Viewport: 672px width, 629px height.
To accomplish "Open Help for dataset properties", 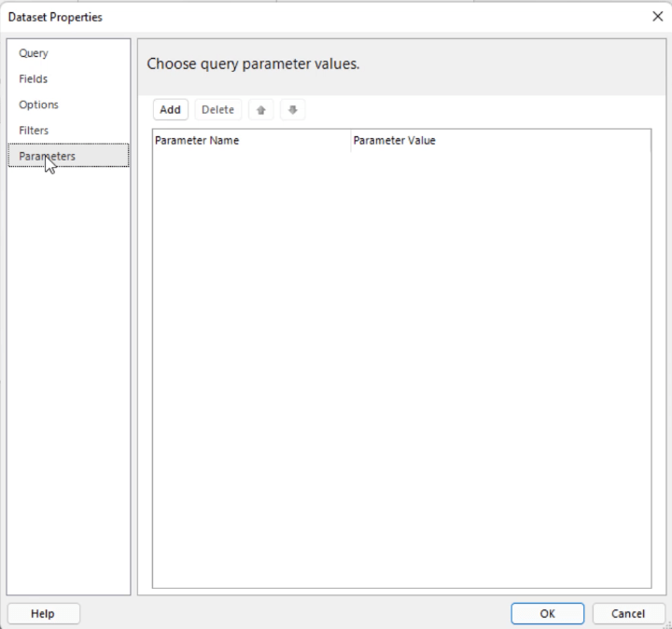I will (x=43, y=613).
